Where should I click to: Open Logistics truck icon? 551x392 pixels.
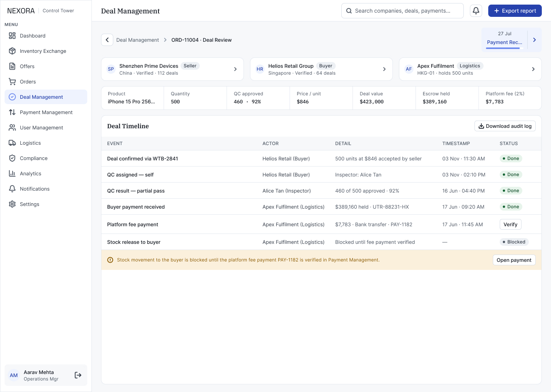[12, 143]
